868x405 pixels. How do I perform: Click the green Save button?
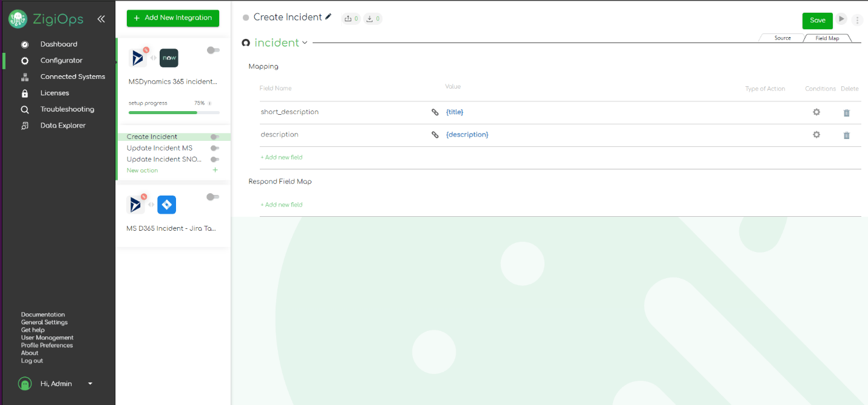(818, 21)
